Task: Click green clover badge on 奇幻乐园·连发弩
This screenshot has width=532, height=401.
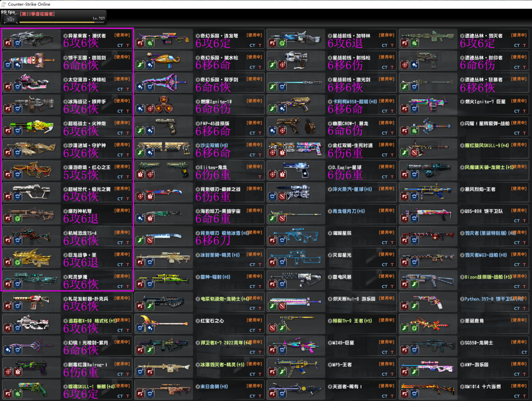Action: tap(150, 43)
